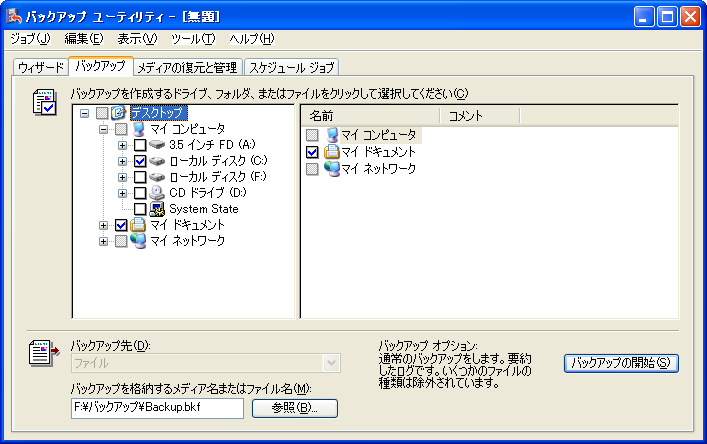
Task: Check the CD ドライブ (D:) checkbox
Action: [x=140, y=193]
